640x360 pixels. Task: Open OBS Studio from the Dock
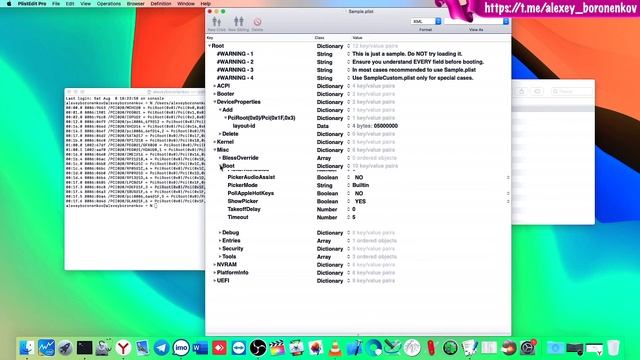point(258,348)
